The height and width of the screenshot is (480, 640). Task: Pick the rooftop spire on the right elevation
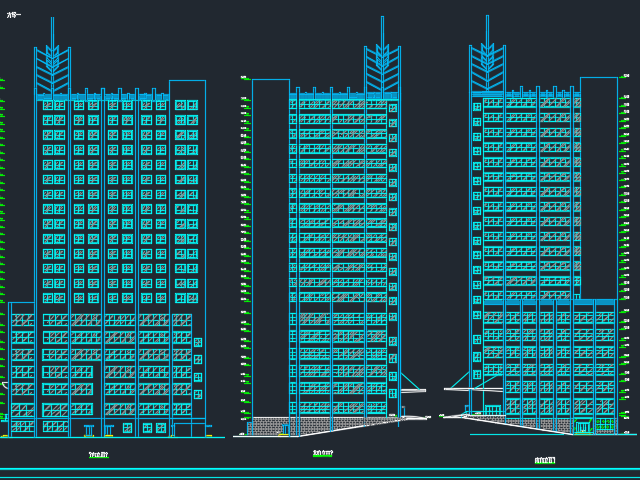click(x=487, y=60)
